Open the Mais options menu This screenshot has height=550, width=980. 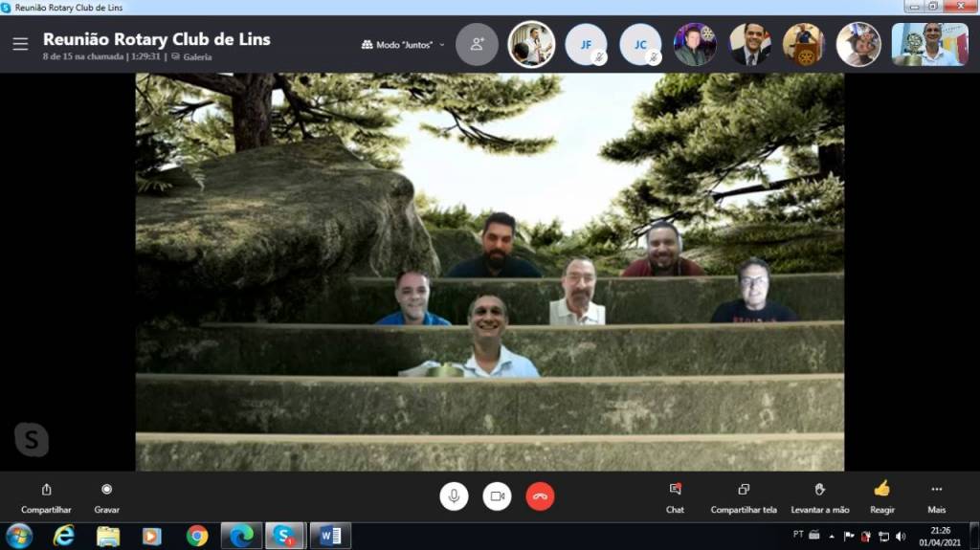pyautogui.click(x=936, y=496)
